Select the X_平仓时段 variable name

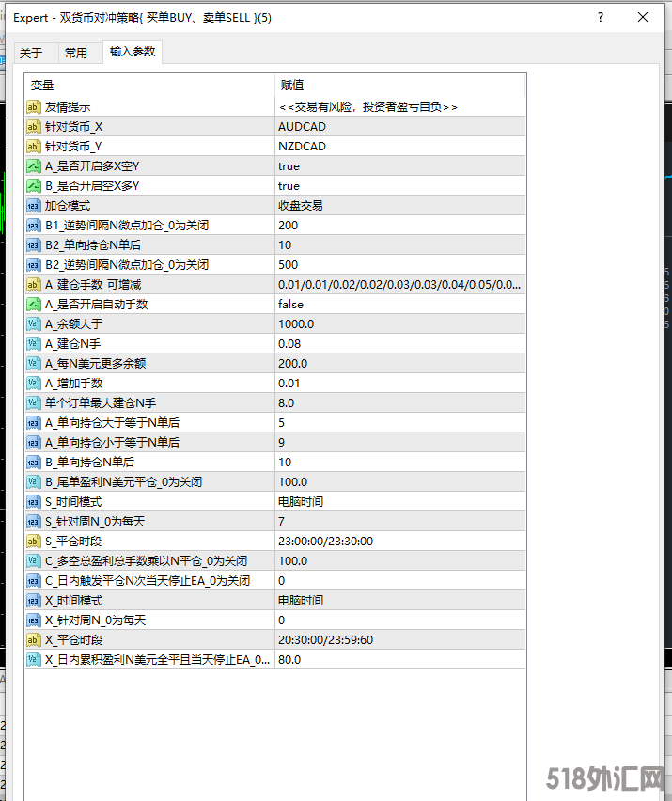point(74,640)
